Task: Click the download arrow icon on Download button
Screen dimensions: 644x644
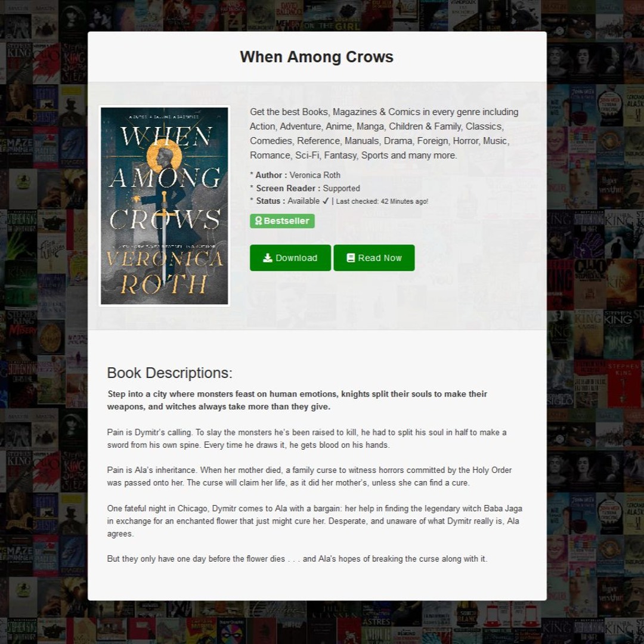Action: pyautogui.click(x=267, y=258)
